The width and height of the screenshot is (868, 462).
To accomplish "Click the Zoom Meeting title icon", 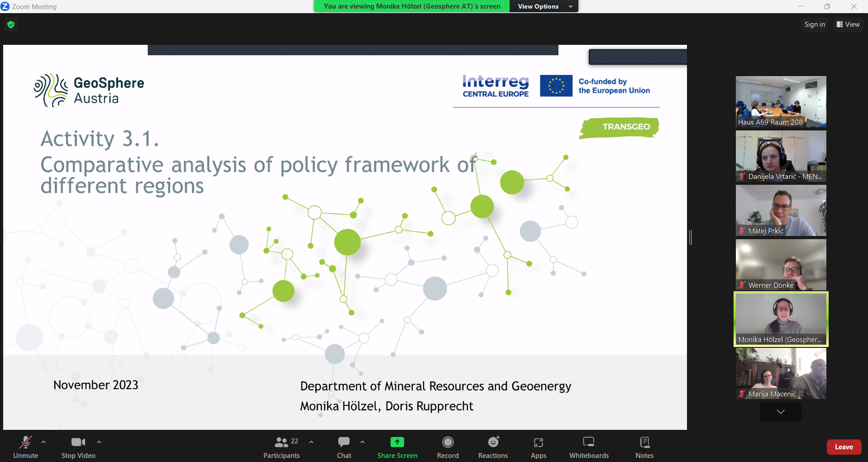I will (5, 6).
